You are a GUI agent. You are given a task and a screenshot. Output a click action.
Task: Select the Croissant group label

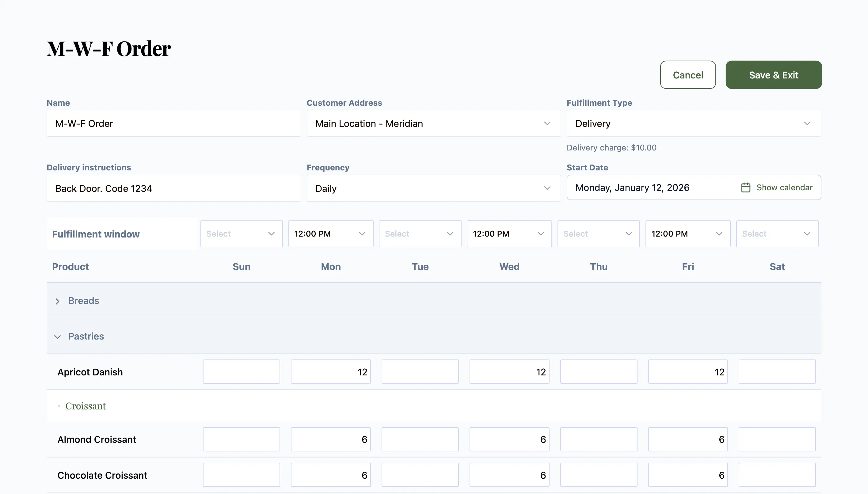coord(86,406)
